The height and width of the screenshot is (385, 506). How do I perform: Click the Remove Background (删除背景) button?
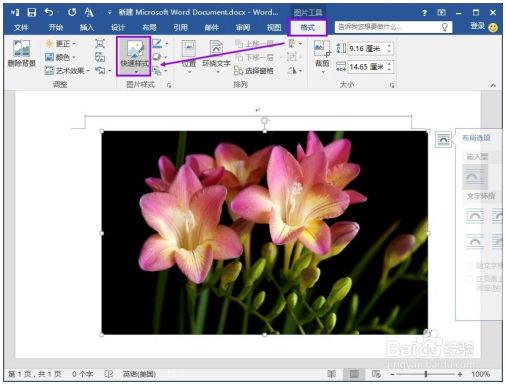[21, 54]
